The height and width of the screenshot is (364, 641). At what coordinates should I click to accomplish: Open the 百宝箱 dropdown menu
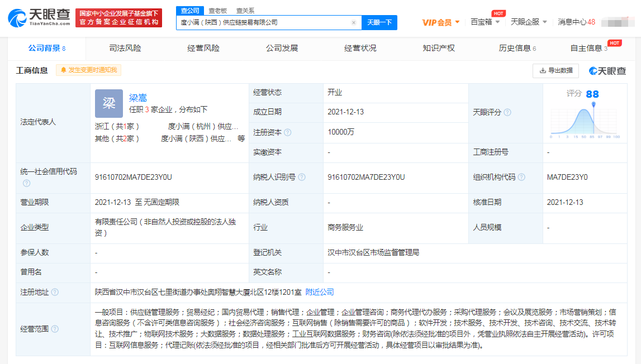[x=485, y=22]
